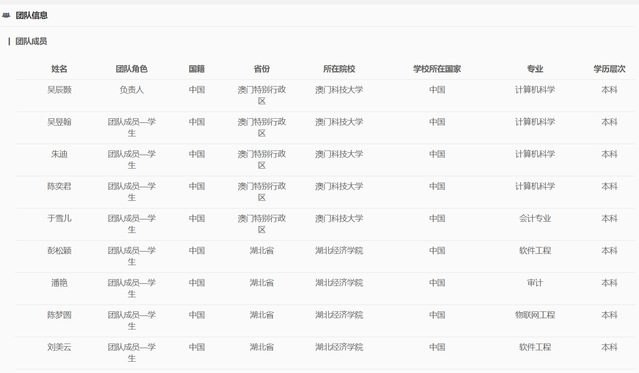Select team member name 朱迪
The width and height of the screenshot is (639, 373).
(59, 154)
